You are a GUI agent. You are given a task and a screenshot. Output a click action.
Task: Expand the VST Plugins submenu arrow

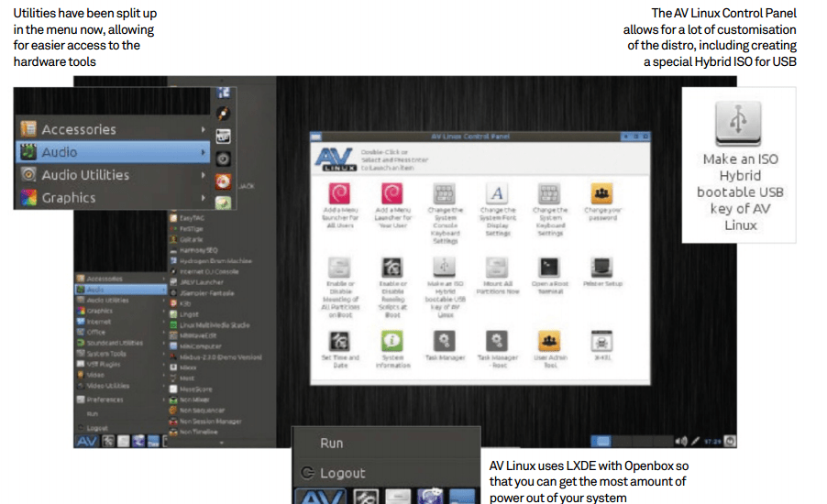(x=163, y=365)
